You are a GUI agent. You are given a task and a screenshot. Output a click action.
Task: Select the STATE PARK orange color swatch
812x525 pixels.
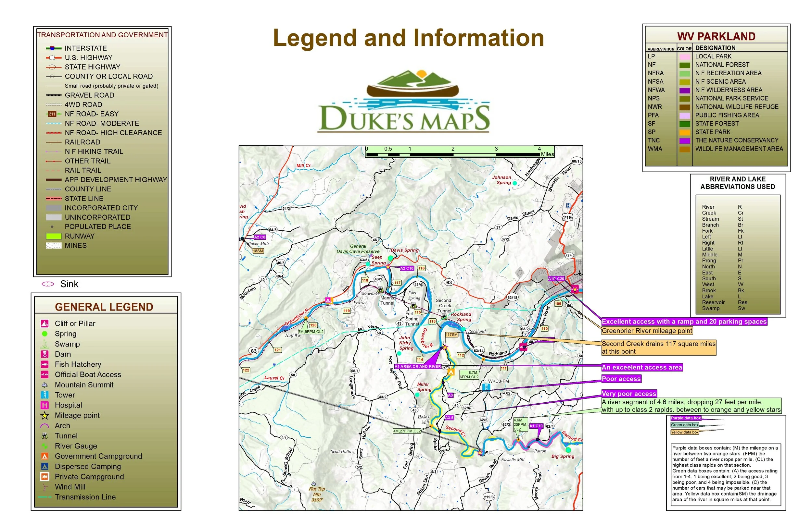coord(685,132)
